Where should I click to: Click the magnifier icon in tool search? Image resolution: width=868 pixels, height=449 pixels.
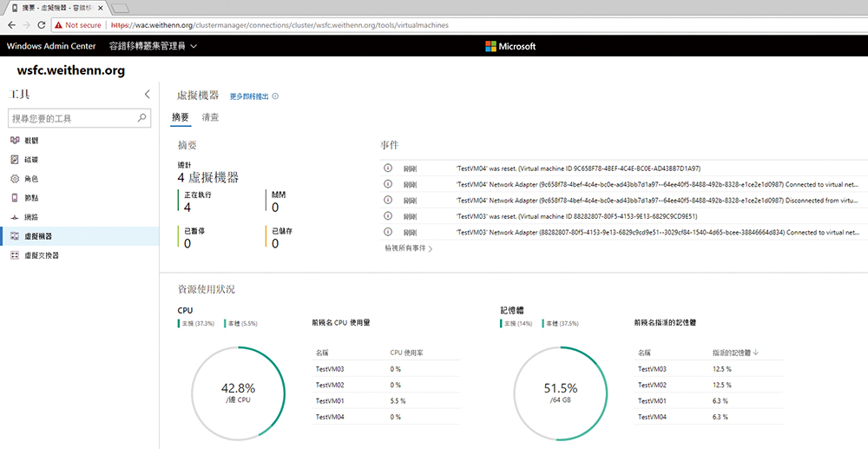click(x=141, y=118)
